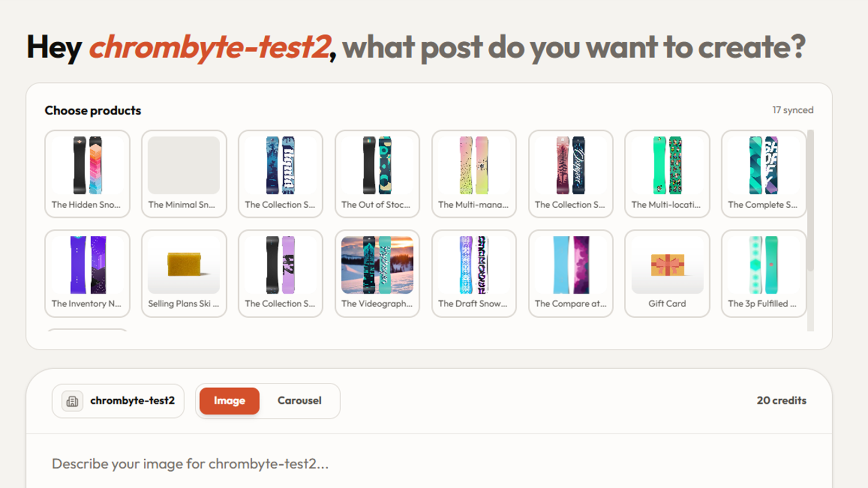This screenshot has width=868, height=488.
Task: Click the products list scrollbar
Action: click(810, 201)
